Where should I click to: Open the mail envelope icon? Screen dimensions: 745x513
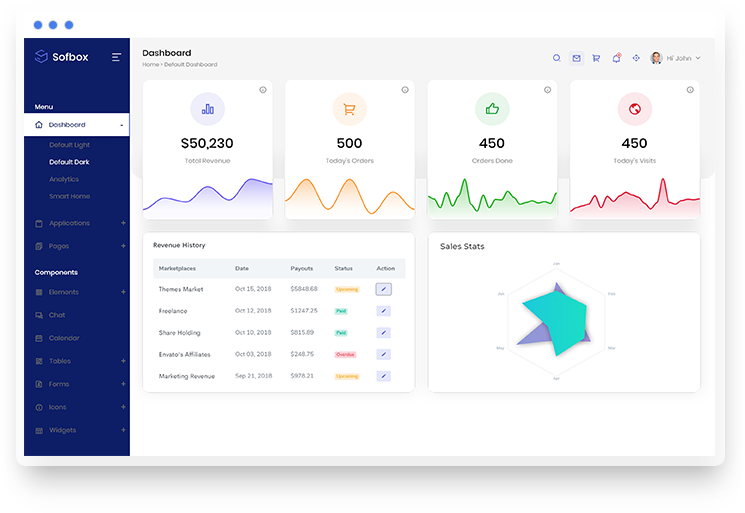point(576,58)
